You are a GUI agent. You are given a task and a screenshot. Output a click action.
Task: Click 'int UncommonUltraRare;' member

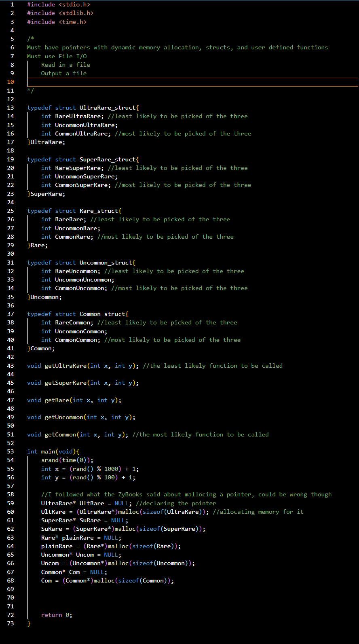tap(80, 125)
